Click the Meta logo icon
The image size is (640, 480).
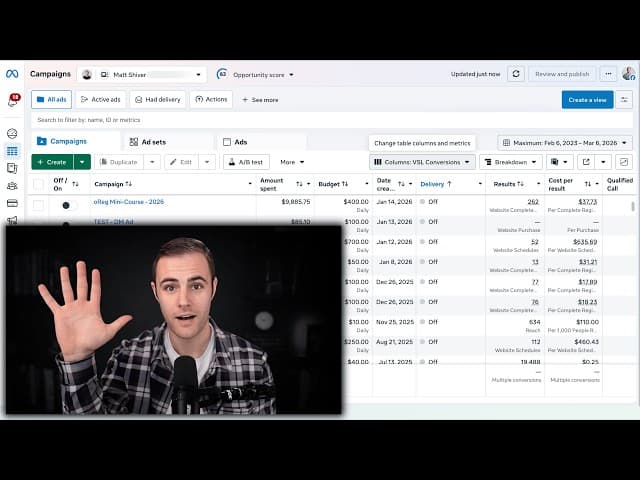(x=12, y=74)
